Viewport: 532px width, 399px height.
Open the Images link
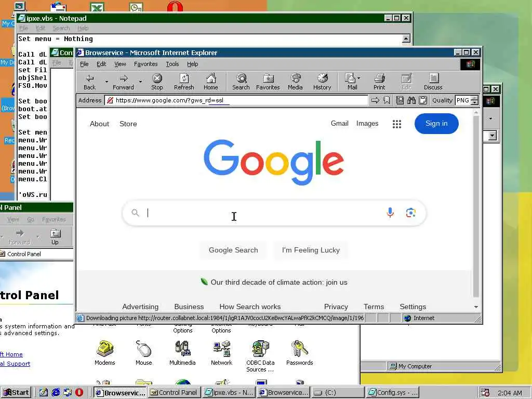[367, 124]
